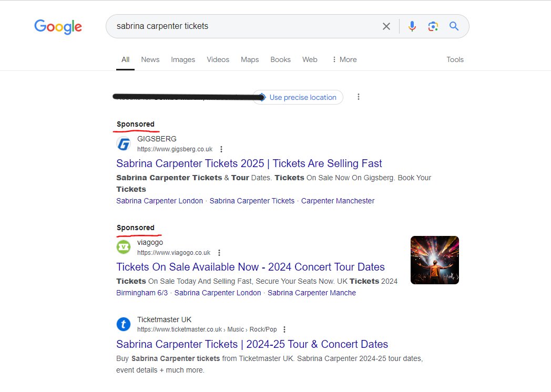Open the gigsberg.co.uk URL
This screenshot has height=392, width=551.
point(175,149)
